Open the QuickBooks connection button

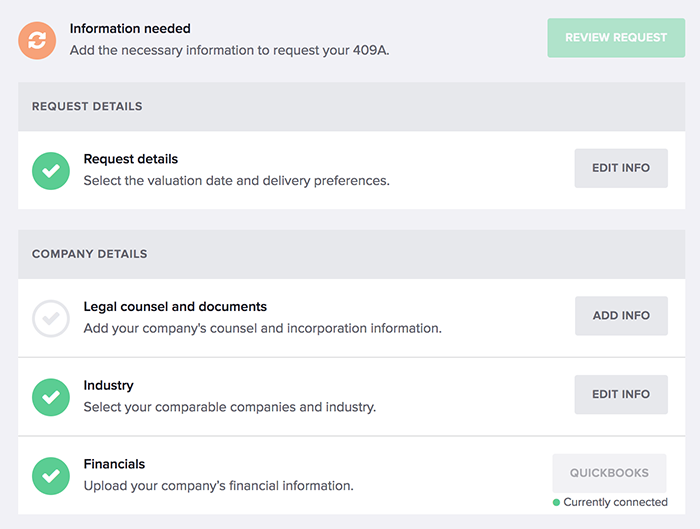tap(609, 473)
